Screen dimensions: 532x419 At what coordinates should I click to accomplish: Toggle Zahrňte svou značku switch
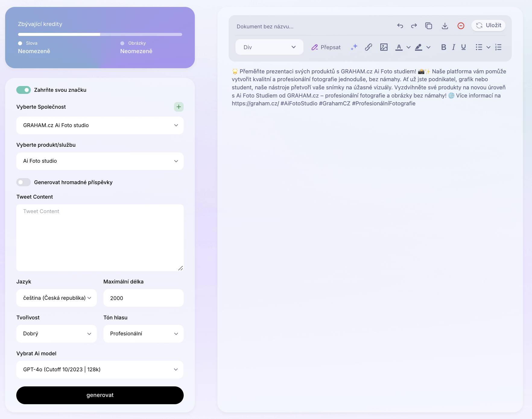tap(24, 90)
